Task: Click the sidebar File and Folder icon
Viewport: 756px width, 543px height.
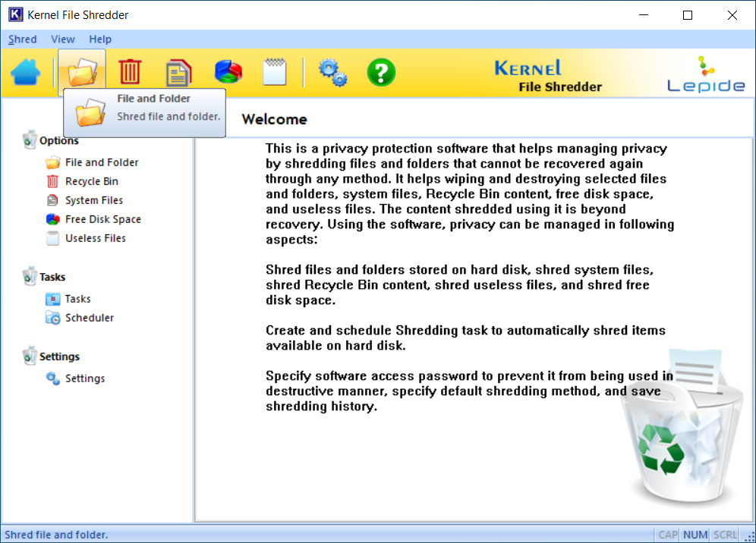Action: tap(52, 162)
